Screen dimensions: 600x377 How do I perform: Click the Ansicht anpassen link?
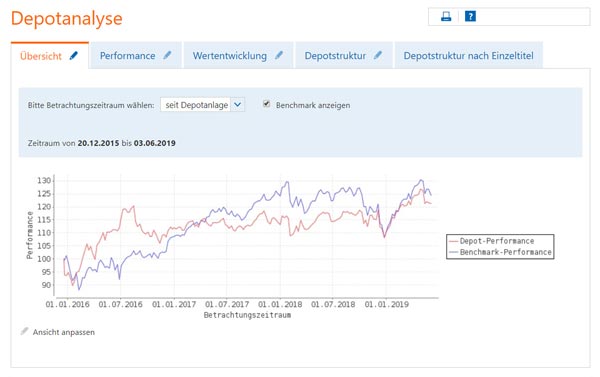[64, 332]
